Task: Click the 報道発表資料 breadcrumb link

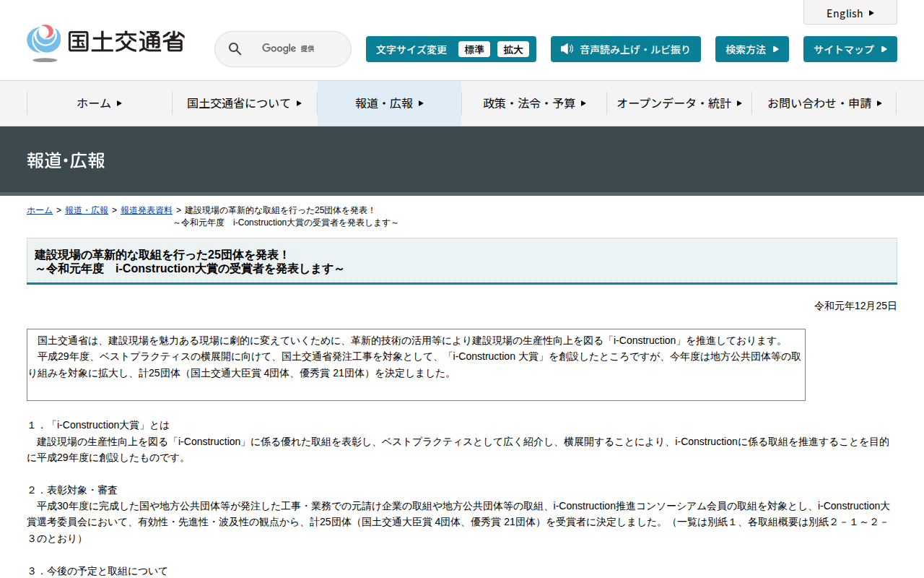Action: point(147,210)
